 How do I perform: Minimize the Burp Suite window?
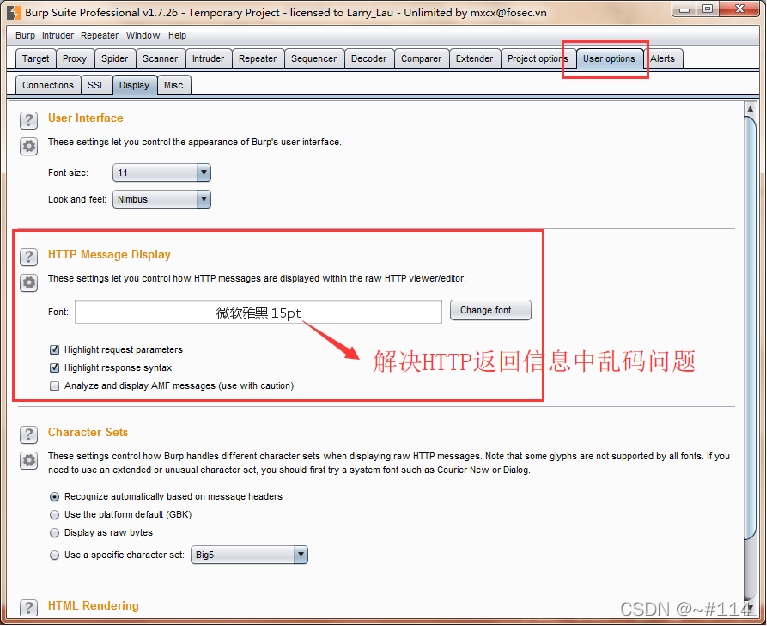coord(684,9)
